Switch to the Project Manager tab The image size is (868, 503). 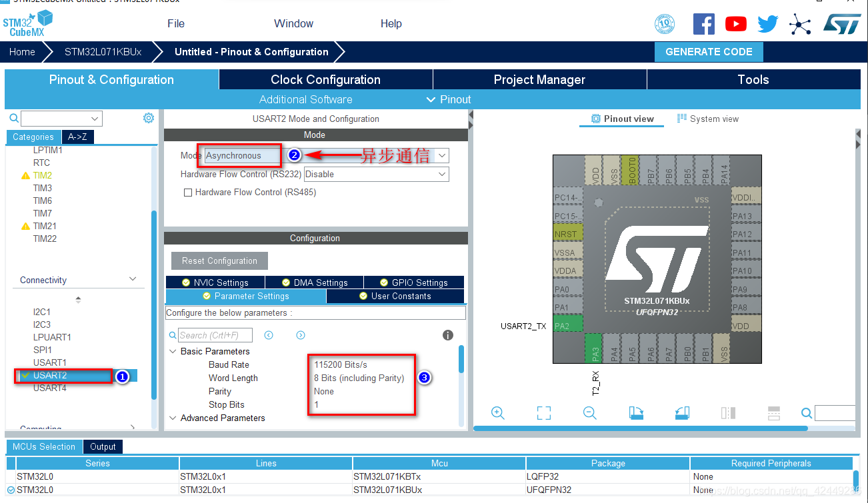coord(539,79)
